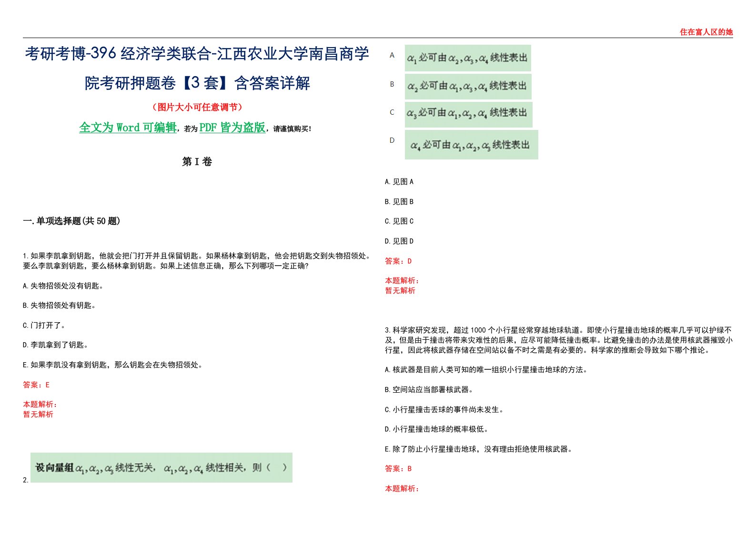Click the second title line 院考研押题卷【3 套】含答案详解

197,83
